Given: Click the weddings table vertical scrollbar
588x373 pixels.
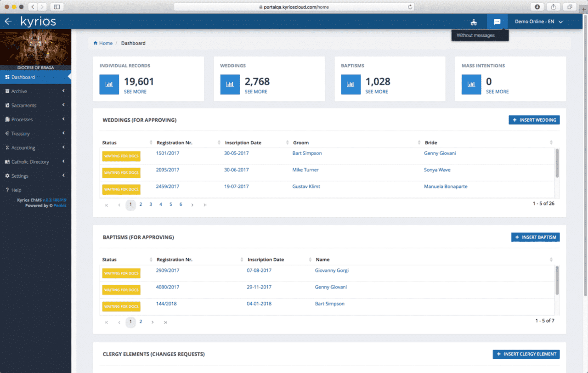Looking at the screenshot, I should coord(557,163).
